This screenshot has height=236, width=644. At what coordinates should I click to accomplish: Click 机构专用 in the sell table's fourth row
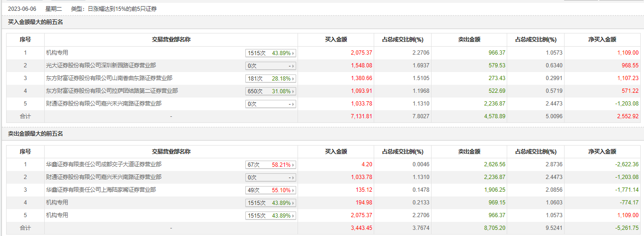(57, 203)
